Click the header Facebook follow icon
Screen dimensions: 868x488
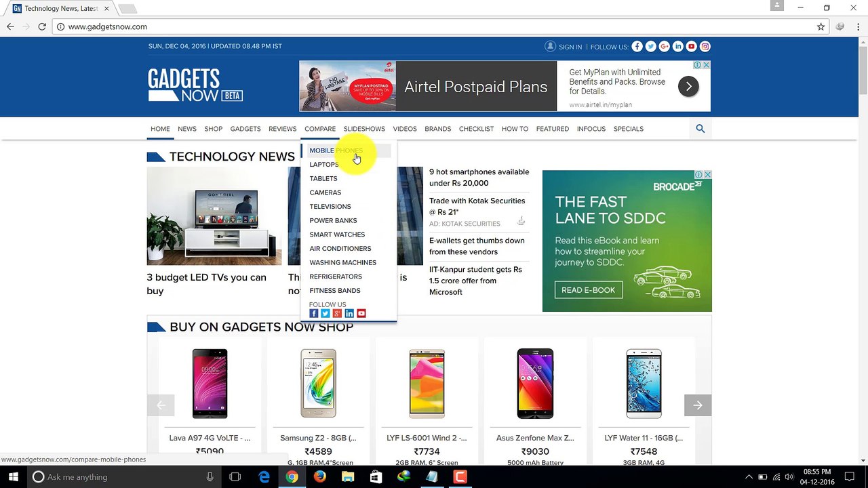click(x=637, y=47)
